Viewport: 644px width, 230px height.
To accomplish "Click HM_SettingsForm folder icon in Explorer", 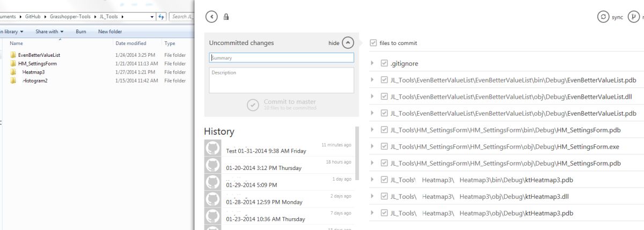I will pyautogui.click(x=13, y=63).
